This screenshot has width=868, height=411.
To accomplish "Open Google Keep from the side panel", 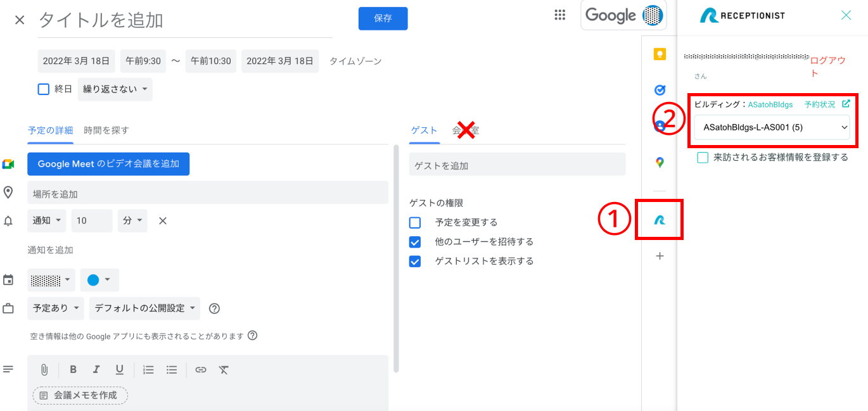I will [660, 54].
